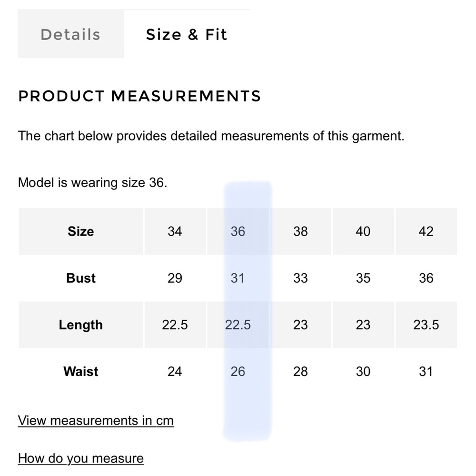Select the Size & Fit tab
This screenshot has width=476, height=476.
pyautogui.click(x=187, y=35)
